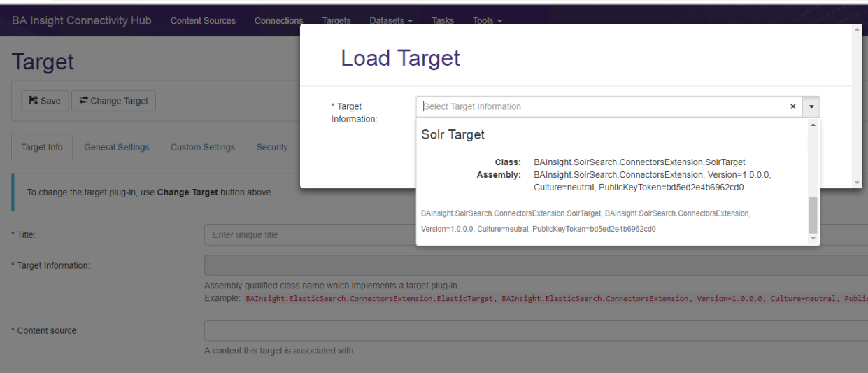Open the Datasets dropdown menu
This screenshot has width=868, height=373.
[x=390, y=21]
